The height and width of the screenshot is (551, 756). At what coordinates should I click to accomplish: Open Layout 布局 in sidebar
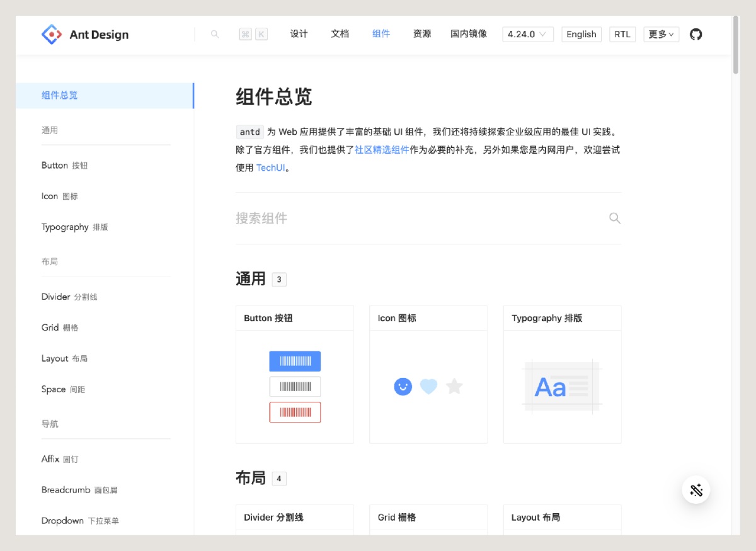click(64, 358)
